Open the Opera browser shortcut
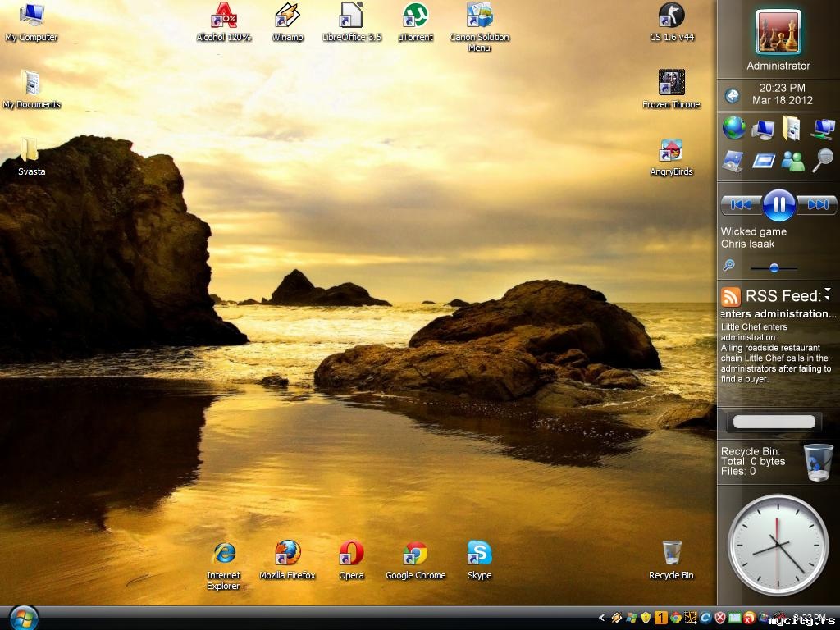Screen dimensions: 840x630 tap(351, 554)
